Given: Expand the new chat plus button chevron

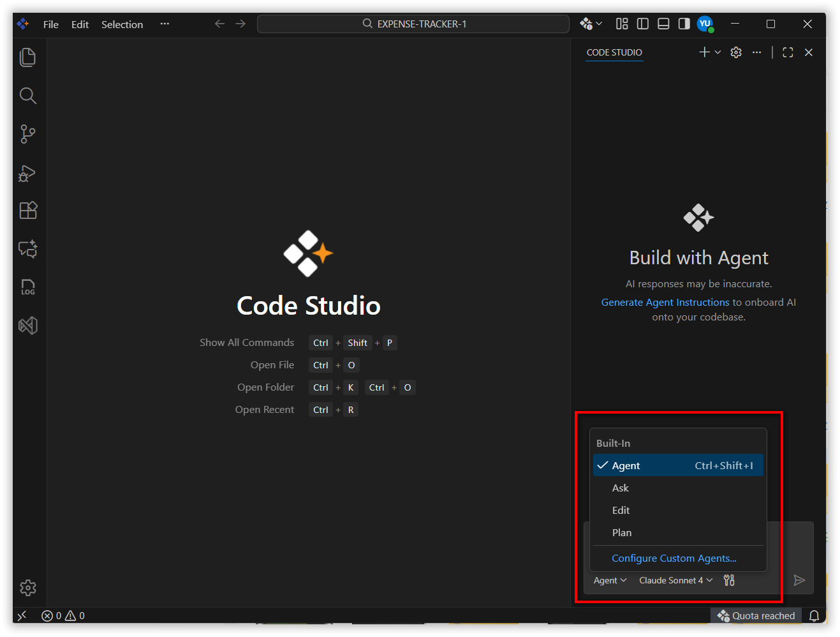Looking at the screenshot, I should (718, 52).
